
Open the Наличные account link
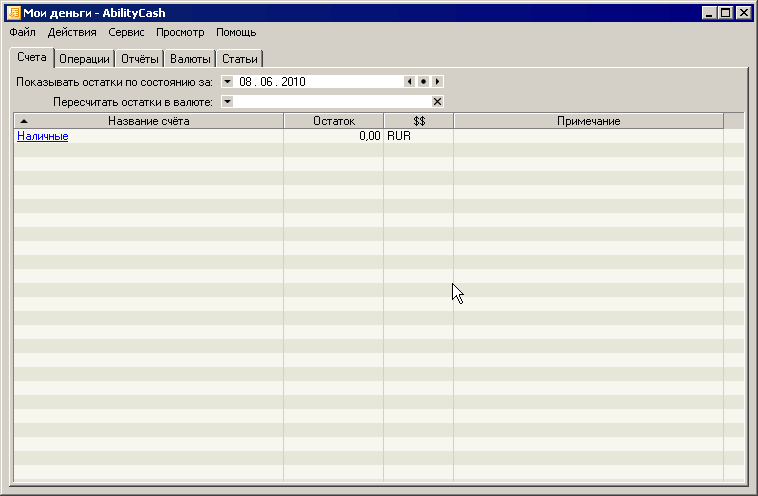coord(43,136)
